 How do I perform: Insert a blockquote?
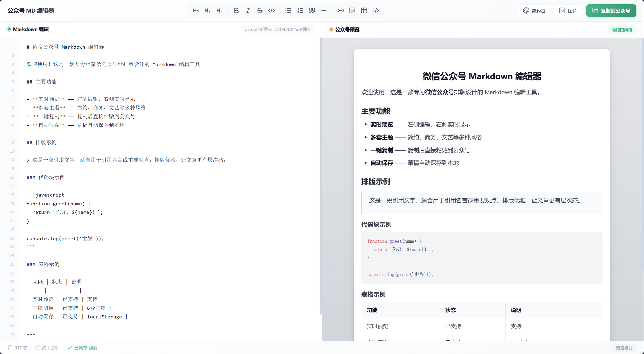point(312,11)
